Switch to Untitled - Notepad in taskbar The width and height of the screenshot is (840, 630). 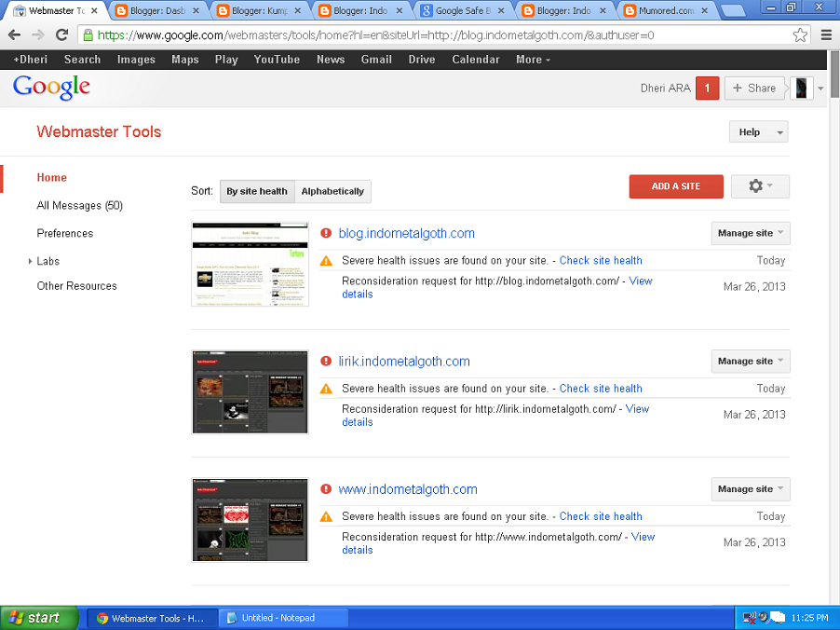283,618
